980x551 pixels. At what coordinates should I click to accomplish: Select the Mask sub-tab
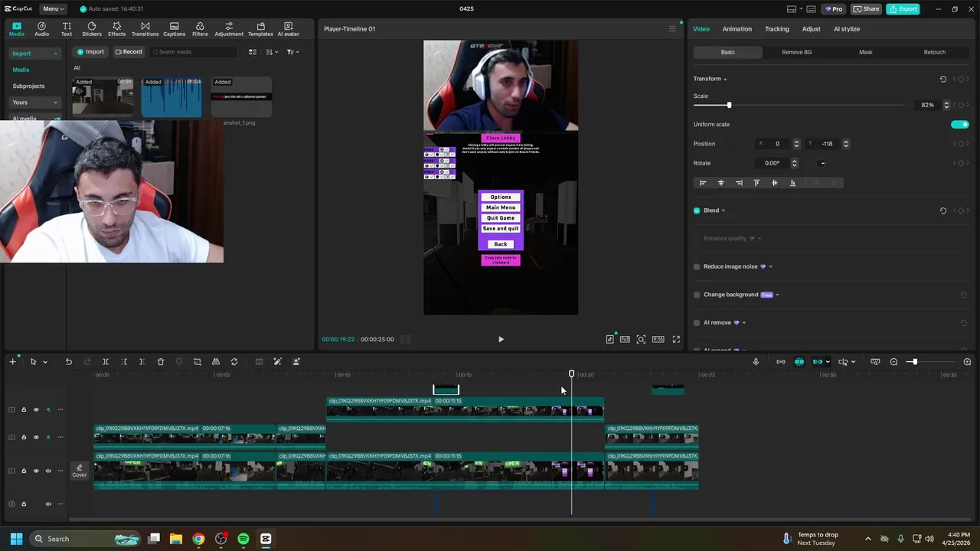865,52
